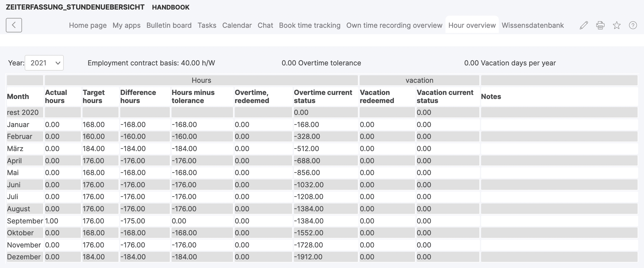Mark this page as favorite with star icon
The height and width of the screenshot is (268, 644).
617,25
